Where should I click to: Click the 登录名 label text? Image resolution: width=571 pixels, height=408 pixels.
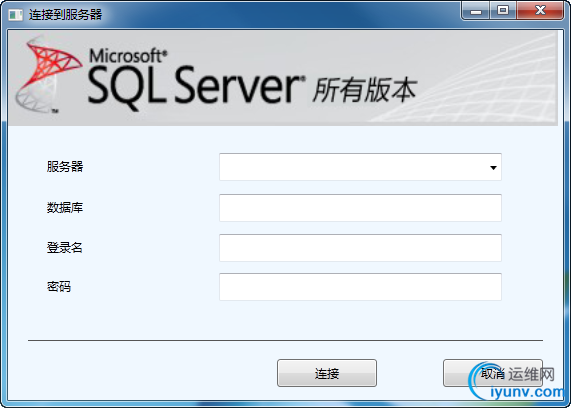64,248
